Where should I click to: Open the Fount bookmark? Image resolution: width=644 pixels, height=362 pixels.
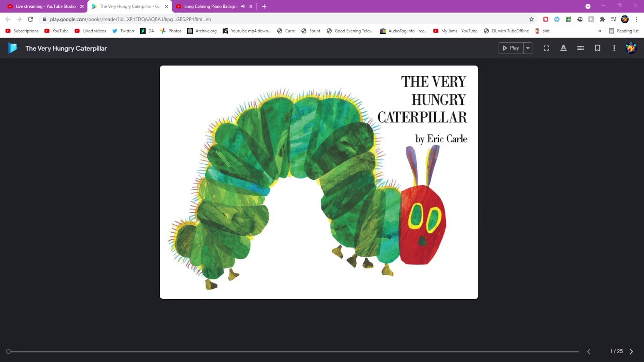(x=311, y=31)
